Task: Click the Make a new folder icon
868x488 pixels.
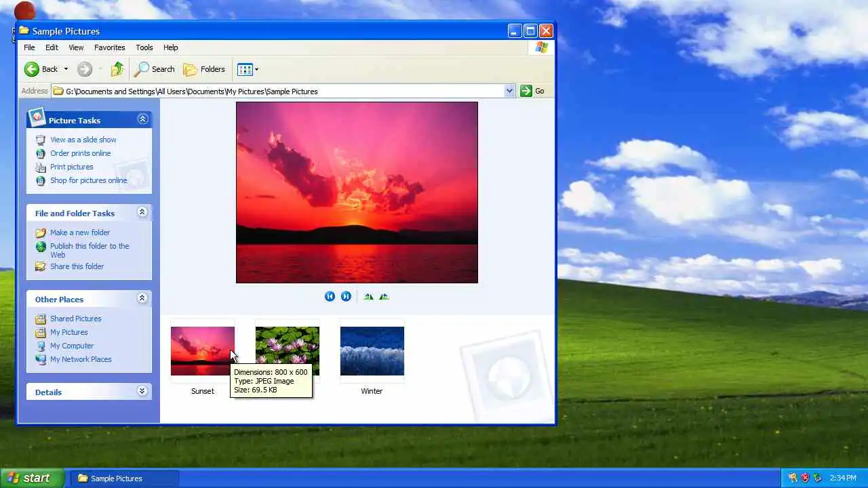Action: [41, 232]
